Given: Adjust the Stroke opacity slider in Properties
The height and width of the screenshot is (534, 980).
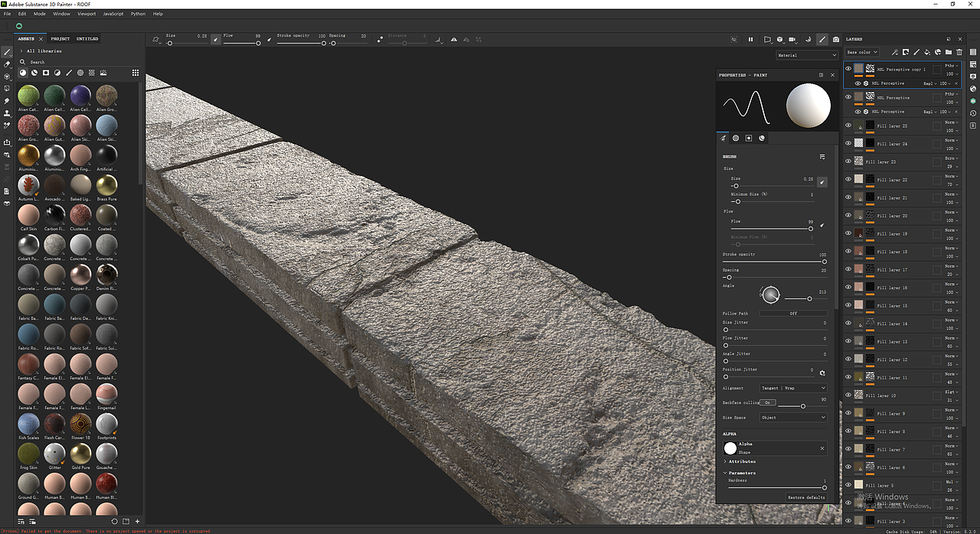Looking at the screenshot, I should tap(775, 262).
